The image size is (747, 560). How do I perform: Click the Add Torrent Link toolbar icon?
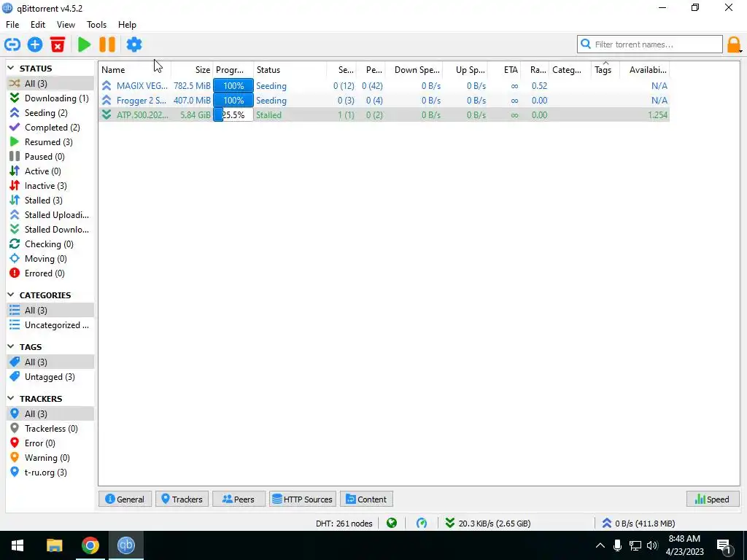(x=12, y=44)
